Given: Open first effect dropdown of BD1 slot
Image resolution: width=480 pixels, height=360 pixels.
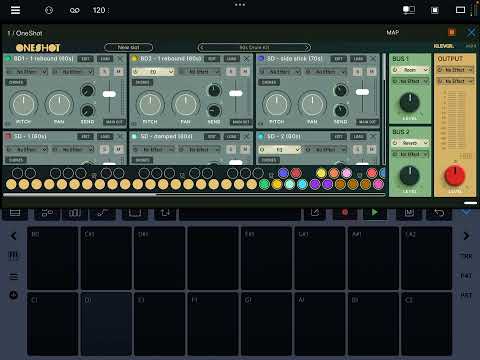Looking at the screenshot, I should [27, 72].
